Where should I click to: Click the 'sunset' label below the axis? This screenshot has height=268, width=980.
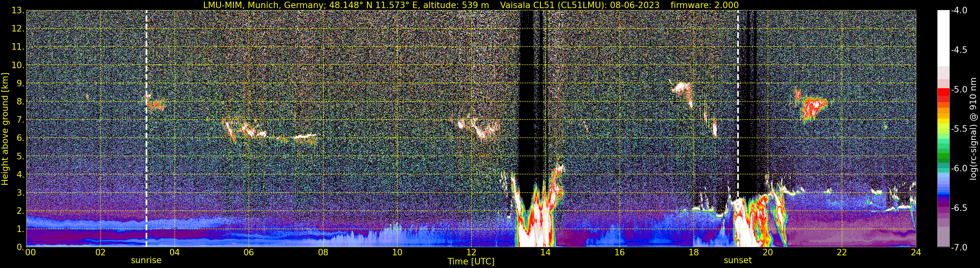pyautogui.click(x=738, y=261)
